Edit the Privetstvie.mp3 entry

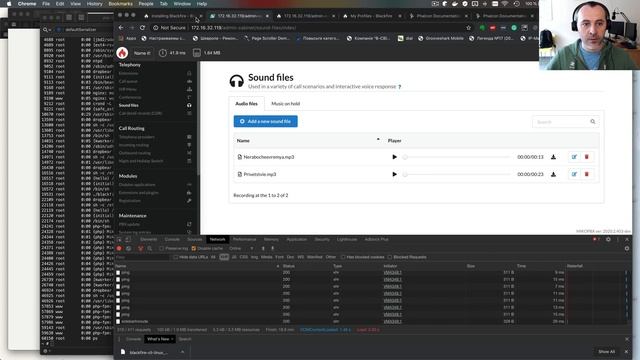click(x=574, y=174)
